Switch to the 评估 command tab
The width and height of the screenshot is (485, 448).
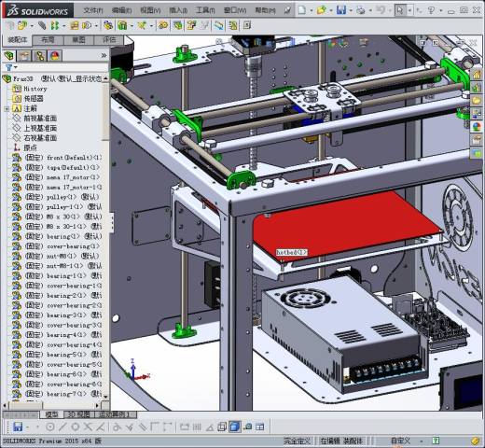pyautogui.click(x=109, y=40)
